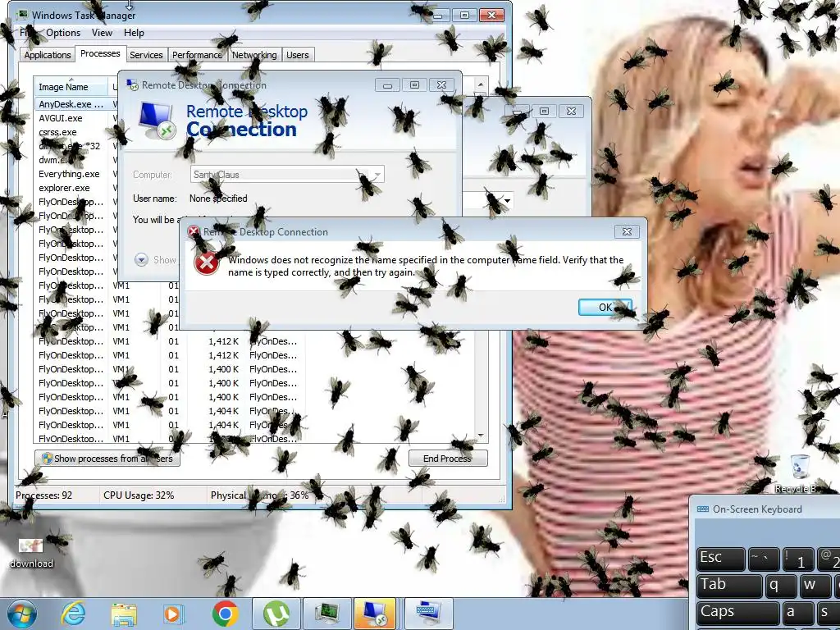
Task: Click the Computer field containing Santy Claus
Action: click(x=287, y=175)
